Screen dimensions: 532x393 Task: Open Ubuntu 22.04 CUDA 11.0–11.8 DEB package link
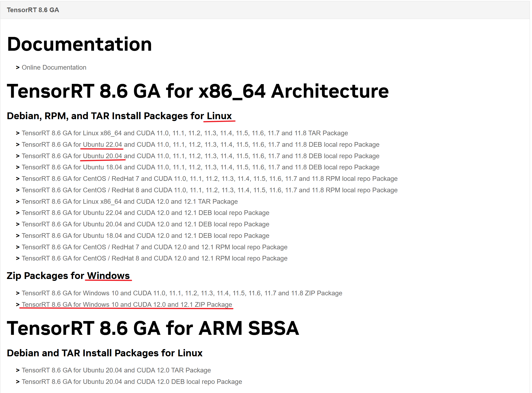point(200,145)
